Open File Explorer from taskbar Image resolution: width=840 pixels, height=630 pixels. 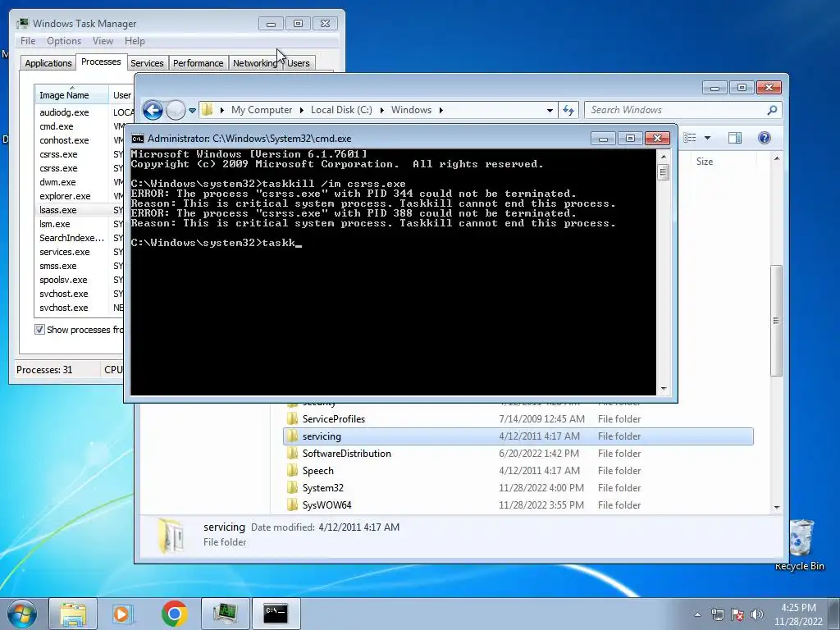[x=73, y=614]
